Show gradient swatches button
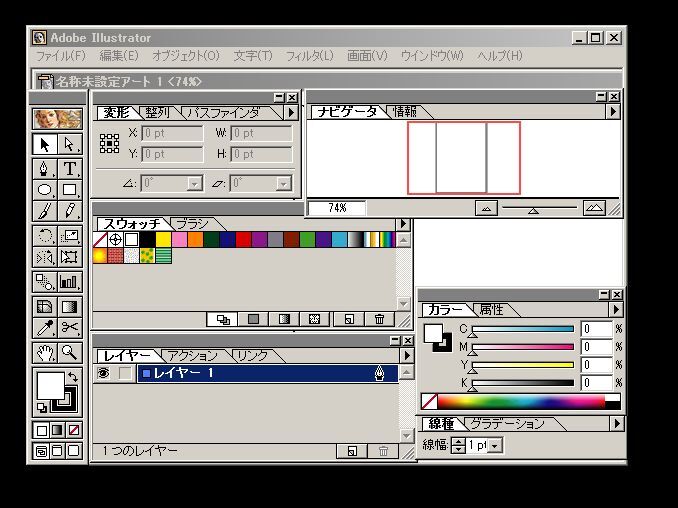 (x=284, y=319)
